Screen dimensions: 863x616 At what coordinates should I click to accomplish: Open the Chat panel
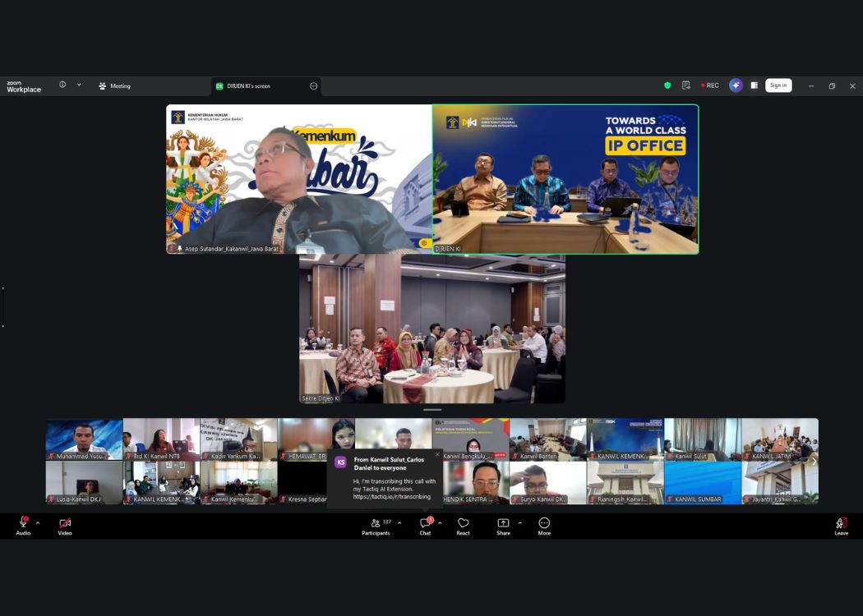[425, 525]
